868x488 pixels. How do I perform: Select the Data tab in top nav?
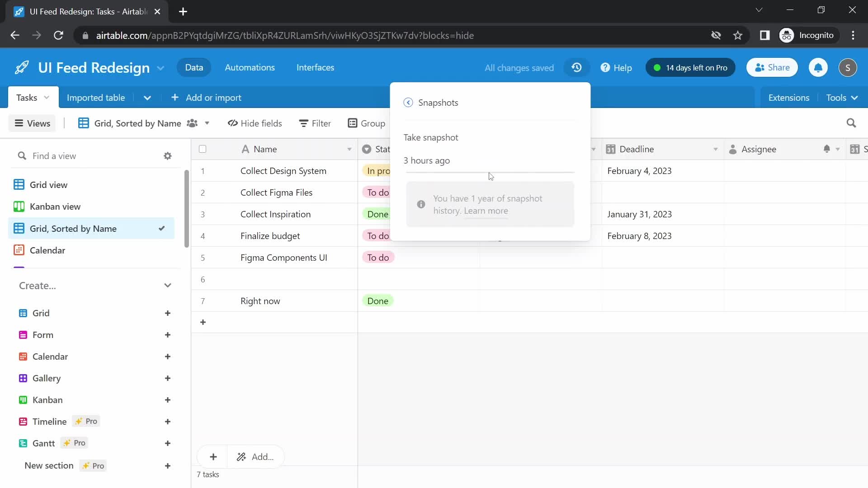point(194,67)
